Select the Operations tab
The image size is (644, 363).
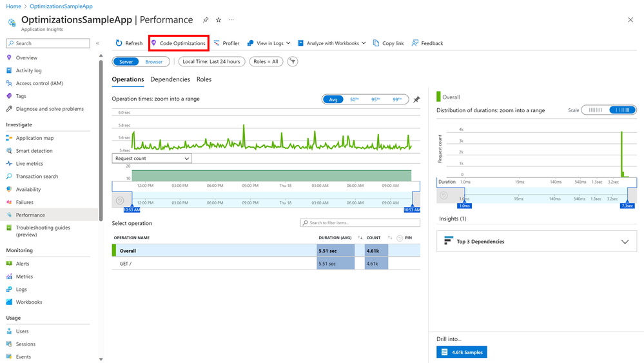(x=128, y=79)
